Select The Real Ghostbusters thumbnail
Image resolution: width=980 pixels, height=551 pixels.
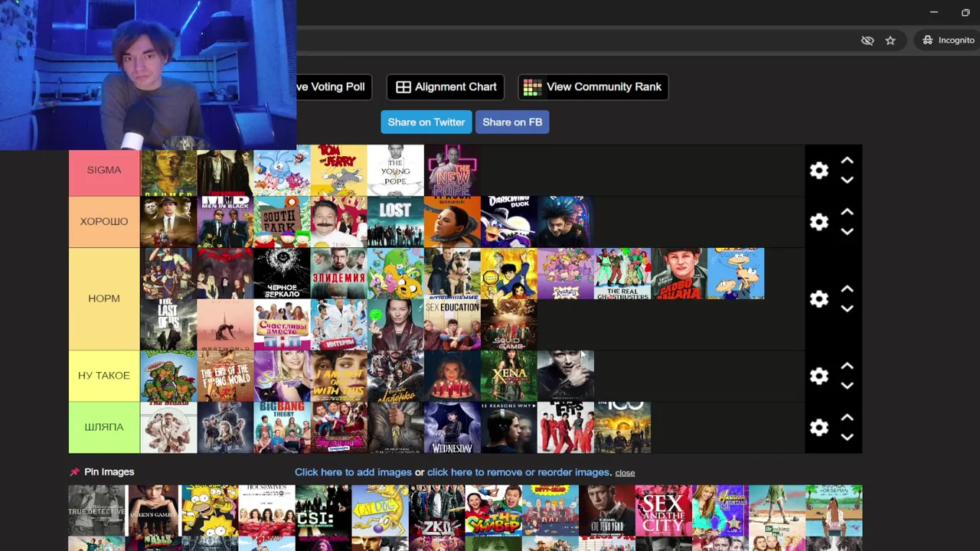point(622,273)
